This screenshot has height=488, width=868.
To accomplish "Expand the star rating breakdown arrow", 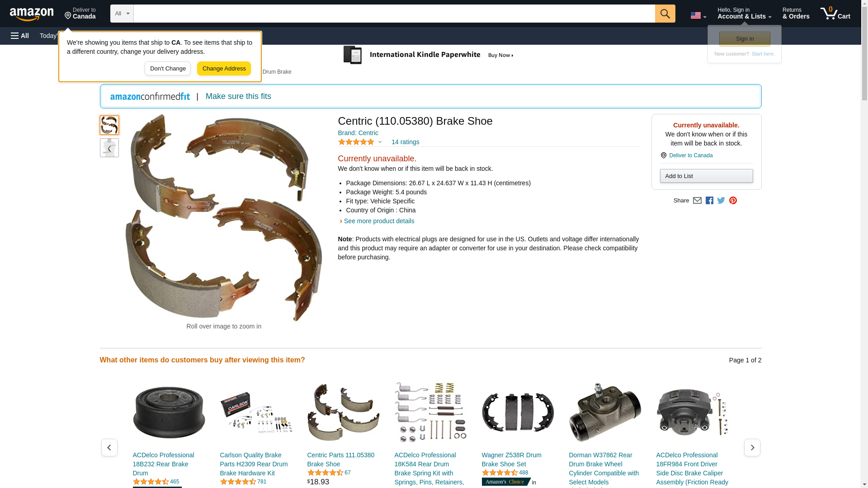I will click(380, 142).
